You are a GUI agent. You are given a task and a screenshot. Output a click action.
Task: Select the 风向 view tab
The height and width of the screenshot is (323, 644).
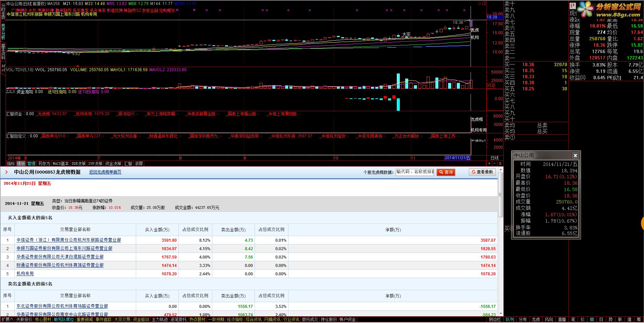[x=549, y=320]
